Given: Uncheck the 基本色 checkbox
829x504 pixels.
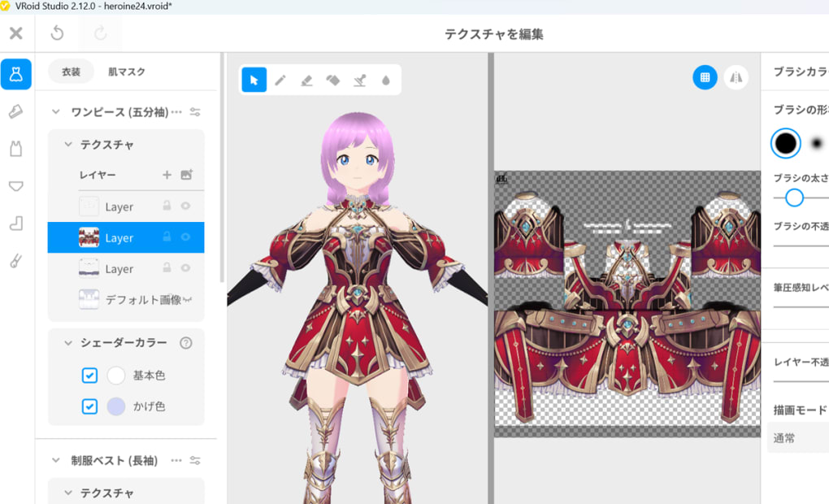Looking at the screenshot, I should click(90, 375).
